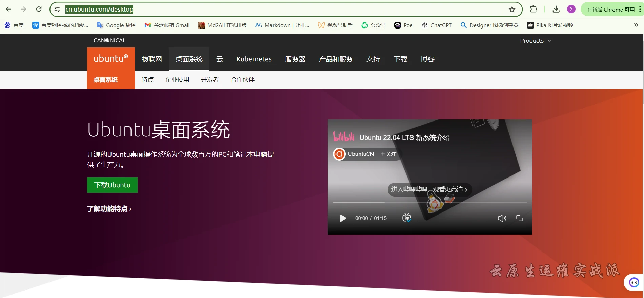Click 进入哔哩哔哩 观看更高清 button
The height and width of the screenshot is (298, 644).
tap(429, 189)
